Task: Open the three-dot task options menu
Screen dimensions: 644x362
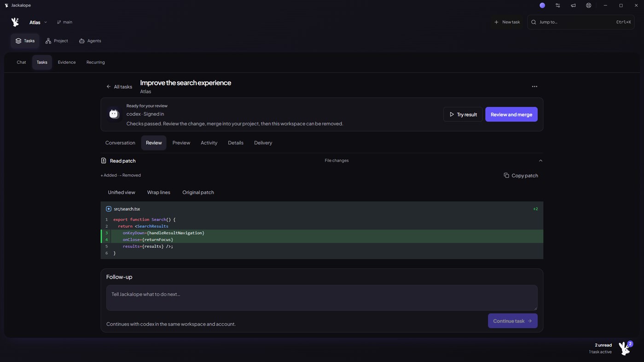Action: [534, 86]
